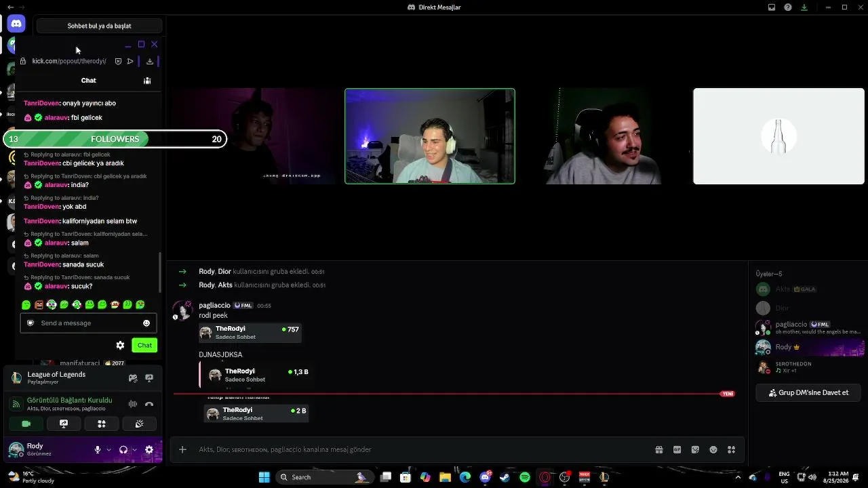Open the gift icon in message bar

tap(658, 449)
